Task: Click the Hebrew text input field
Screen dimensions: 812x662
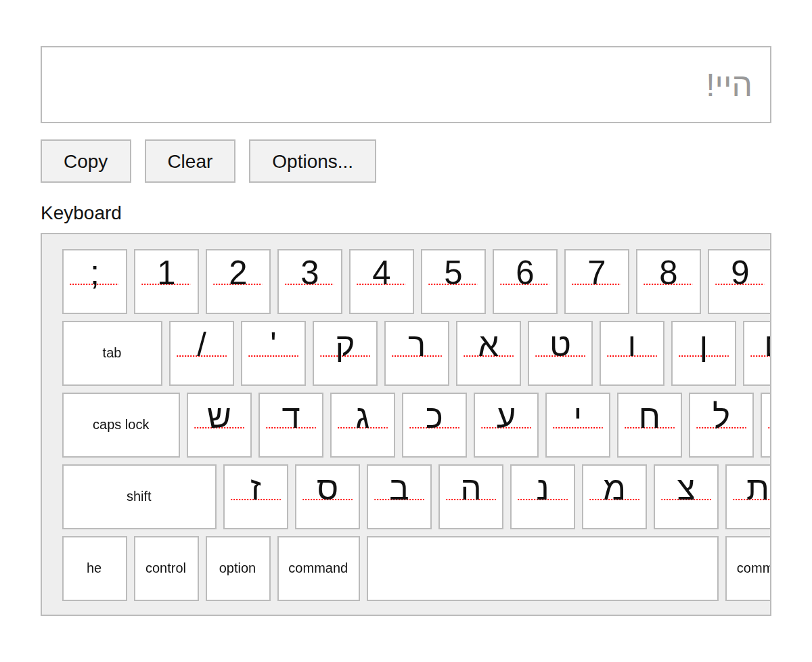Action: pos(406,85)
